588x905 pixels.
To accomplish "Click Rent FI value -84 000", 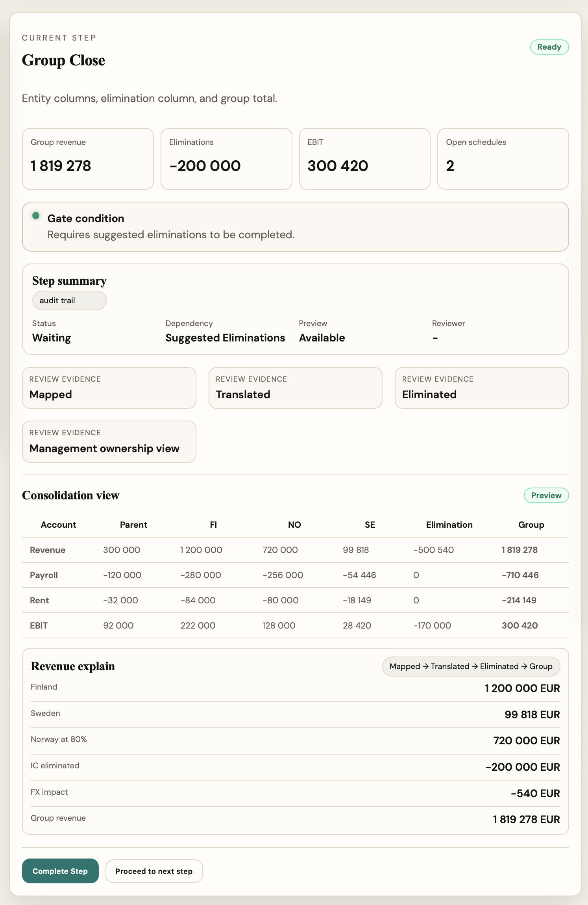I will [198, 600].
